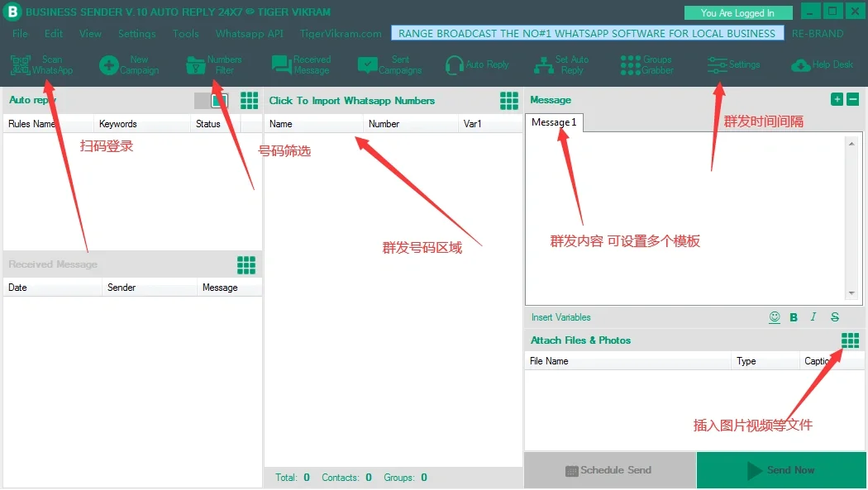
Task: Click the Range Broadcast banner
Action: click(x=587, y=33)
